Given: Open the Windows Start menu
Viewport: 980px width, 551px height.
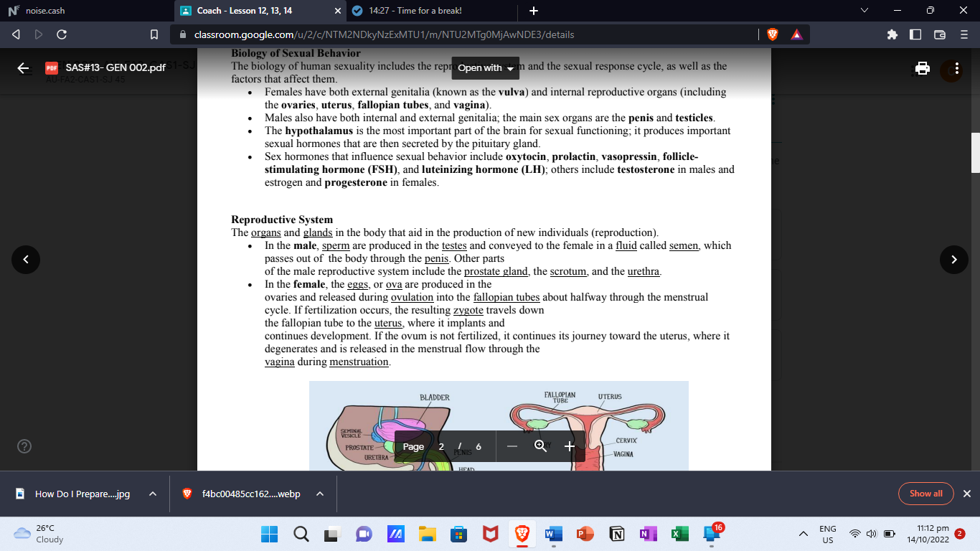Looking at the screenshot, I should click(x=269, y=534).
